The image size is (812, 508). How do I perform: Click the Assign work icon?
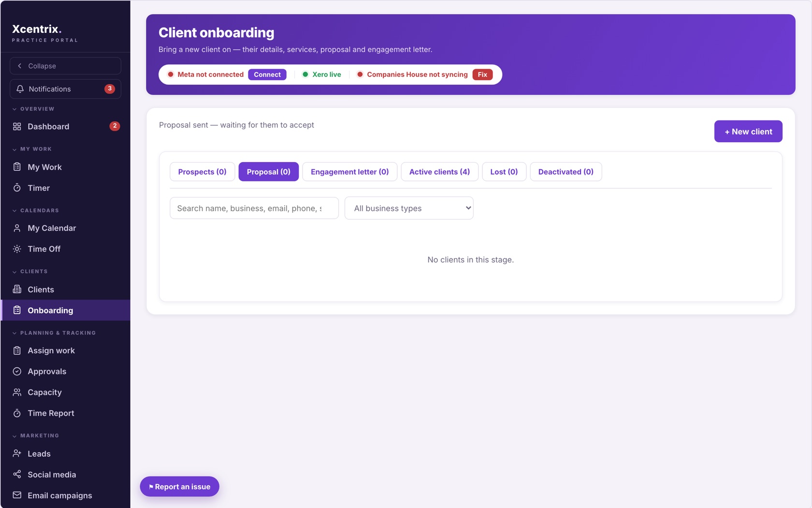click(x=17, y=350)
